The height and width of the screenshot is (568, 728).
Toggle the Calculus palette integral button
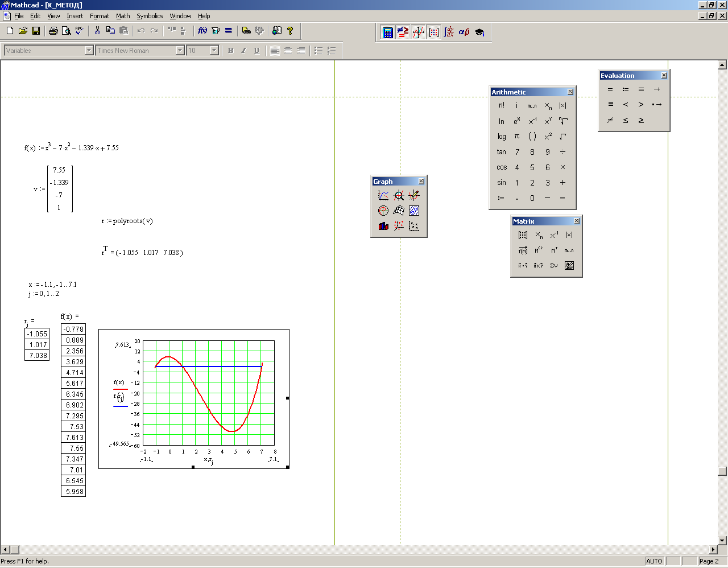449,32
